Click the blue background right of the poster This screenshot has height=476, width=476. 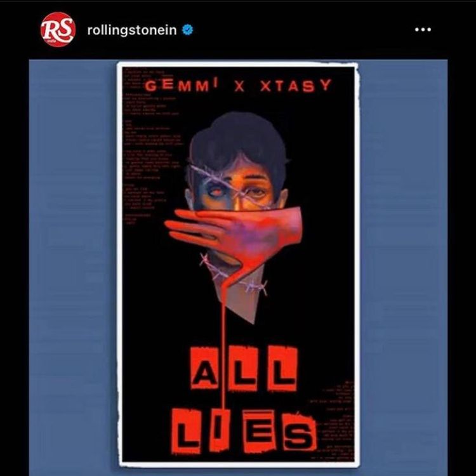click(x=404, y=267)
